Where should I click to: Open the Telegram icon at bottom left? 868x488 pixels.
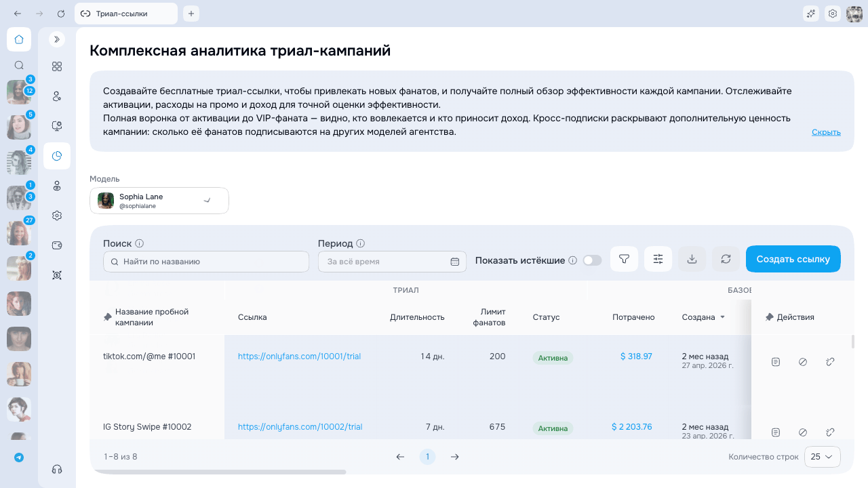[19, 457]
